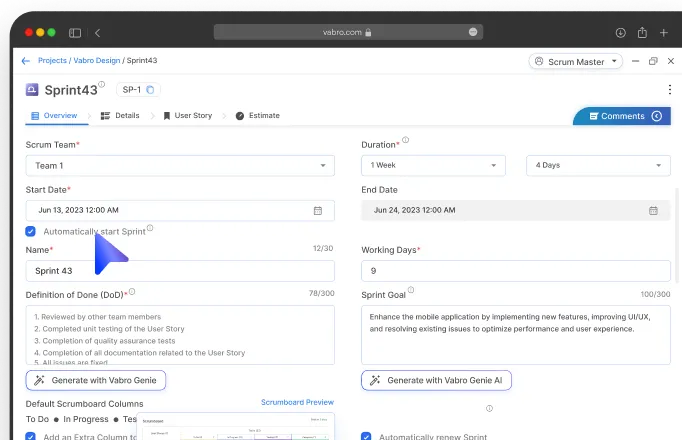This screenshot has width=682, height=440.
Task: Click the info icon next to Sprint43 title
Action: [102, 85]
